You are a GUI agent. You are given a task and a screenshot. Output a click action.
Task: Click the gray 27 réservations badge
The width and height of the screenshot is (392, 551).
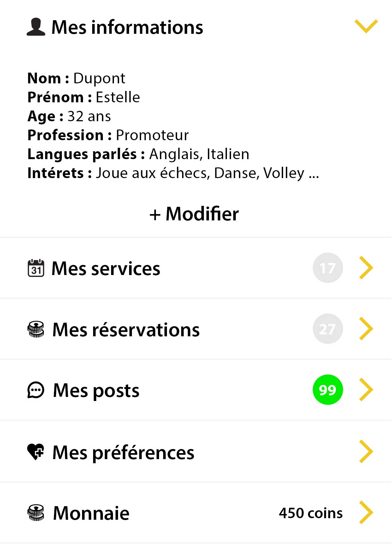click(x=328, y=329)
